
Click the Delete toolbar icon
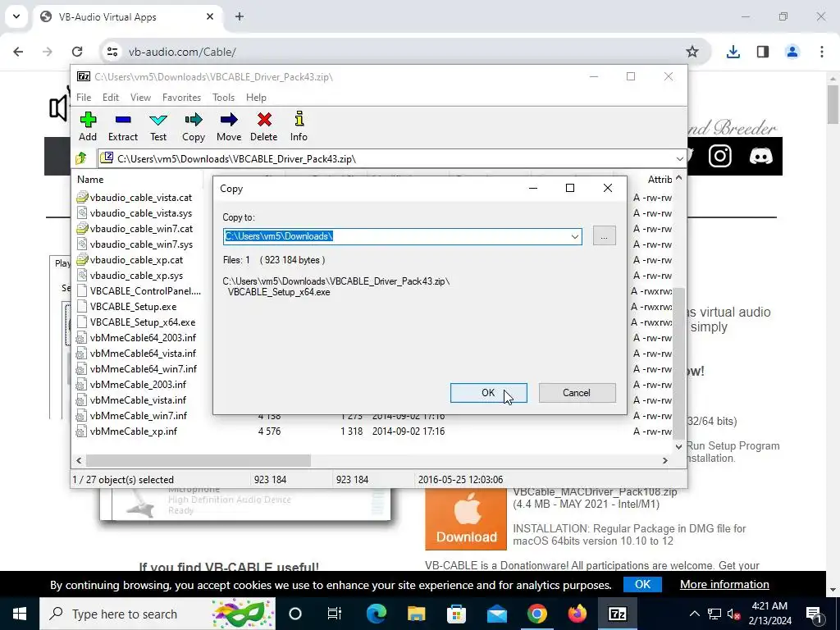[x=264, y=127]
